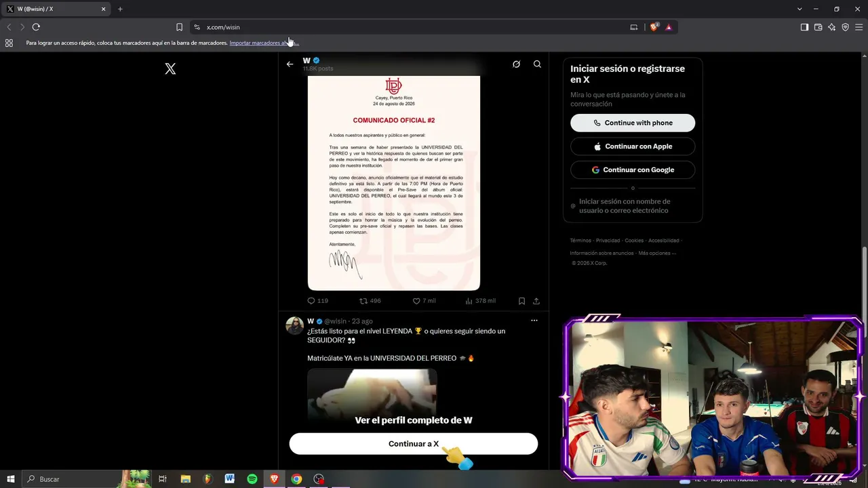Screen dimensions: 868x488
Task: Open Información sobre anuncios footer link
Action: pyautogui.click(x=601, y=253)
